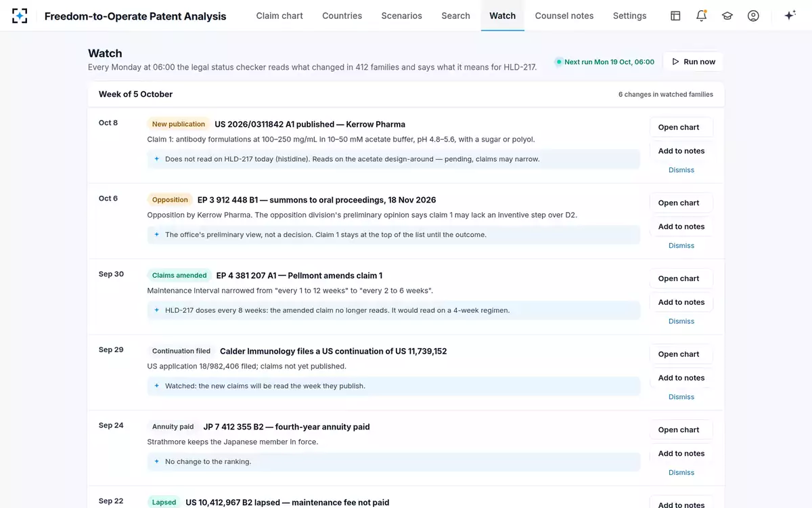Open chart for EP 3 912 448 B1
The image size is (812, 508).
(x=681, y=203)
